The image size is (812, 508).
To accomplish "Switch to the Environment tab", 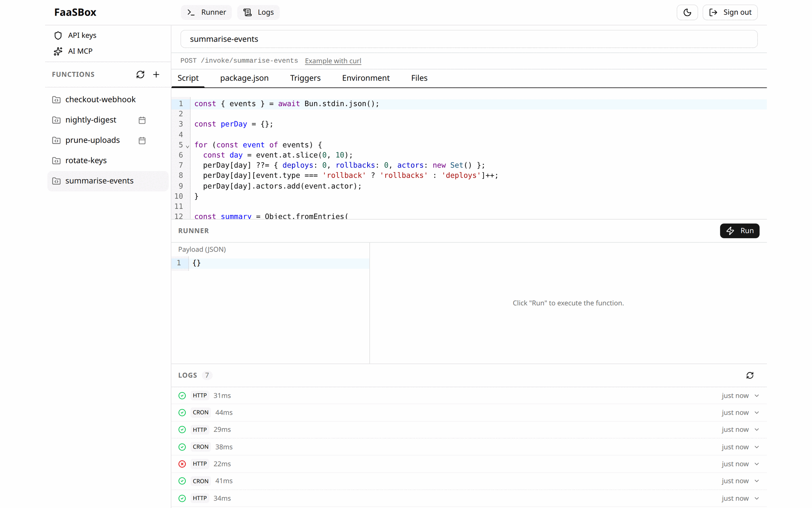I will [x=366, y=78].
